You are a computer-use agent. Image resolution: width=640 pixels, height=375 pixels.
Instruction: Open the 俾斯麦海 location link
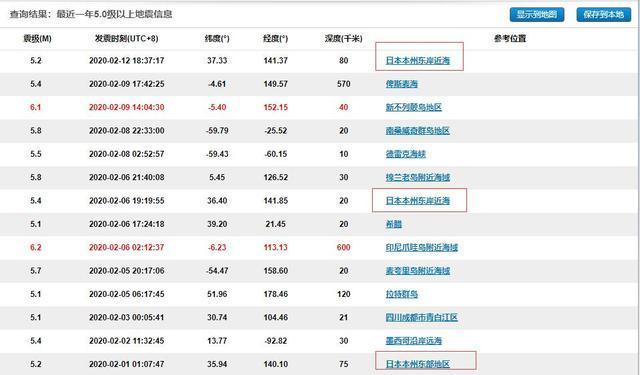pyautogui.click(x=402, y=84)
